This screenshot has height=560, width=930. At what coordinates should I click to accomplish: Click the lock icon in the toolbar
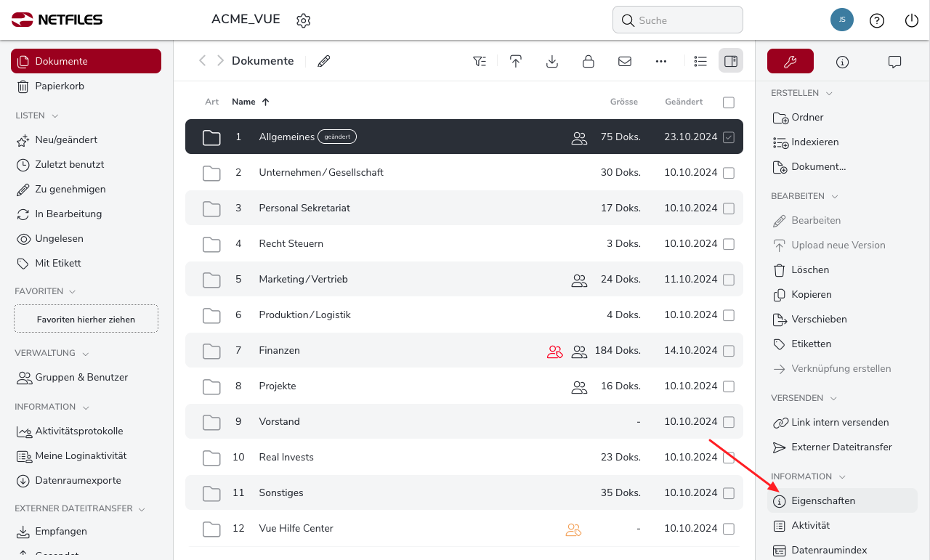[588, 61]
